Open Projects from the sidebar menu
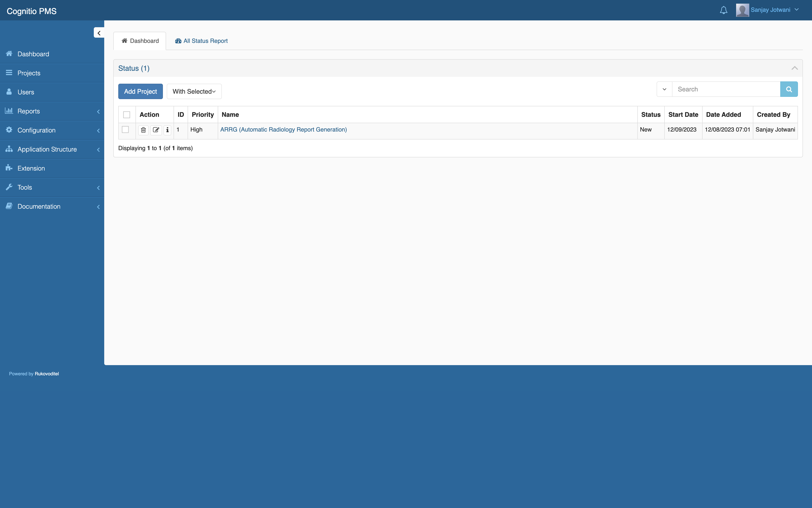812x508 pixels. [x=52, y=73]
